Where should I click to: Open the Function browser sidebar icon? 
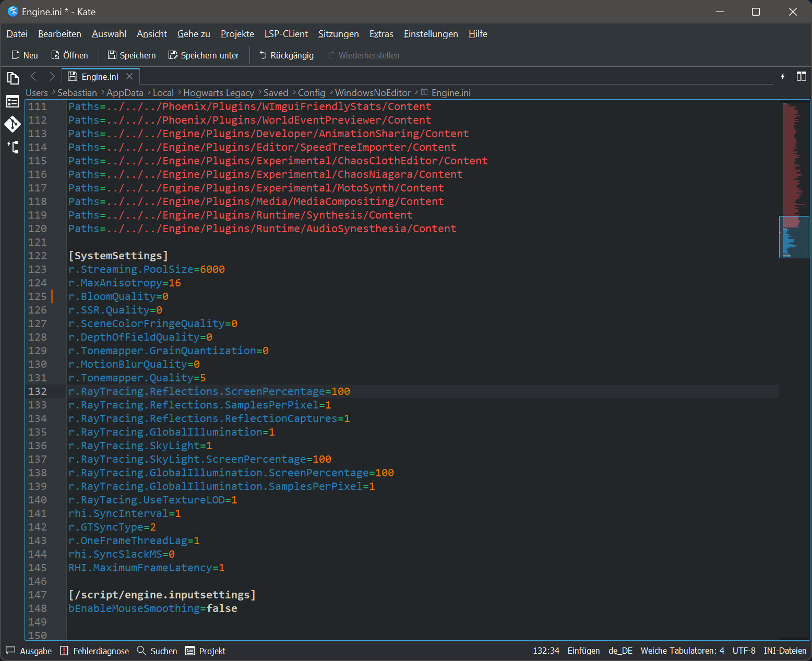pos(13,101)
